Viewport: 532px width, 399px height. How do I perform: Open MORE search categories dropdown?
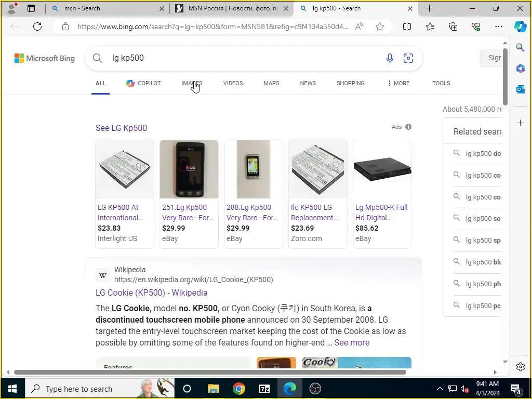(398, 83)
